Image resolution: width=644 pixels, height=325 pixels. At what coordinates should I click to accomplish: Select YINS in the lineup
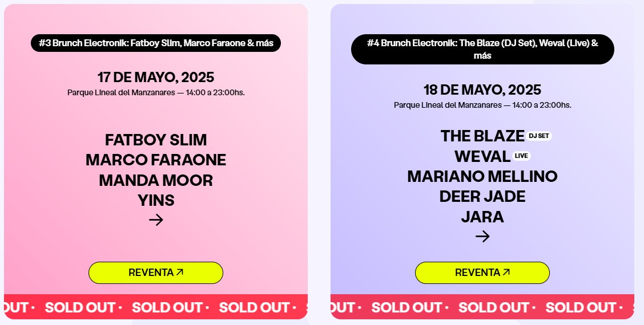pyautogui.click(x=156, y=200)
